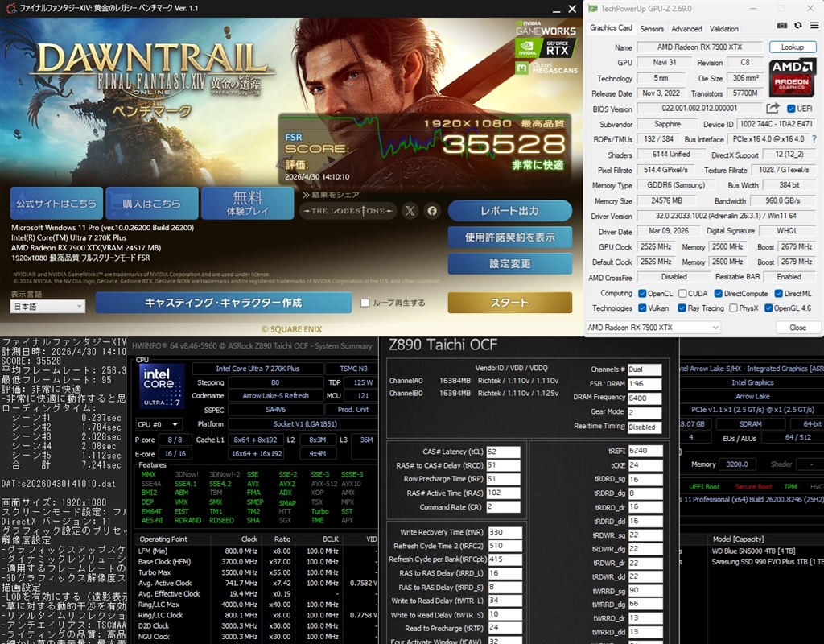The image size is (824, 644).
Task: Click the 購入はこちら button
Action: [151, 203]
